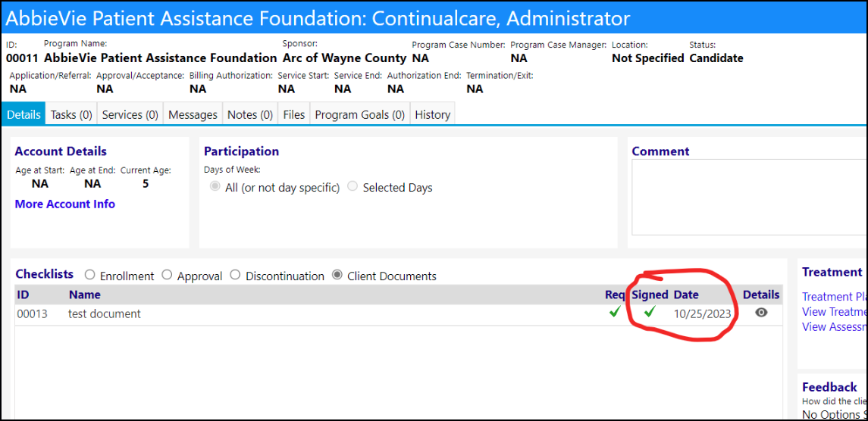Screen dimensions: 868x421
Task: Open the More Account Info link
Action: (x=64, y=204)
